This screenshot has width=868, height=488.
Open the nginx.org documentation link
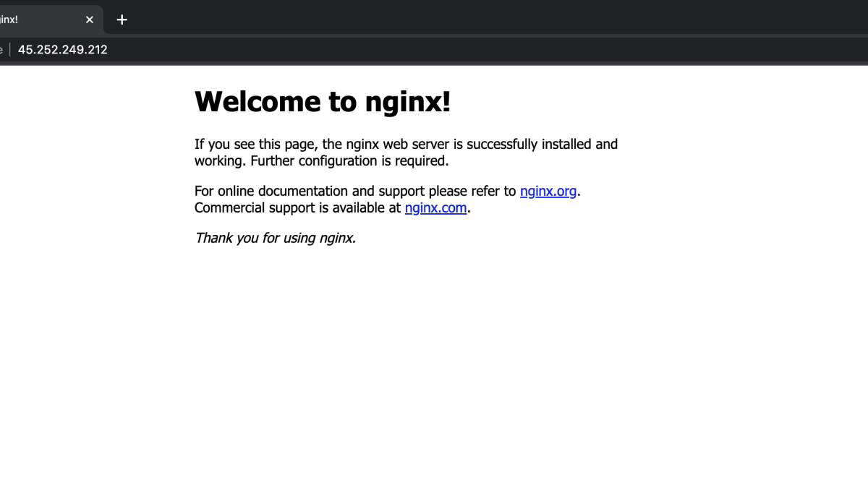point(548,191)
